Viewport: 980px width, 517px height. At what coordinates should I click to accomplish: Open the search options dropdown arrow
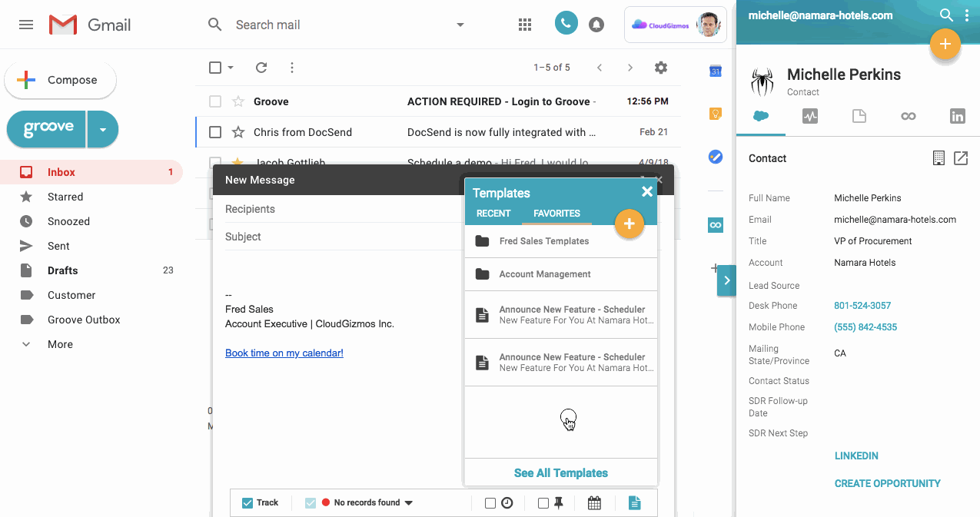pos(460,25)
